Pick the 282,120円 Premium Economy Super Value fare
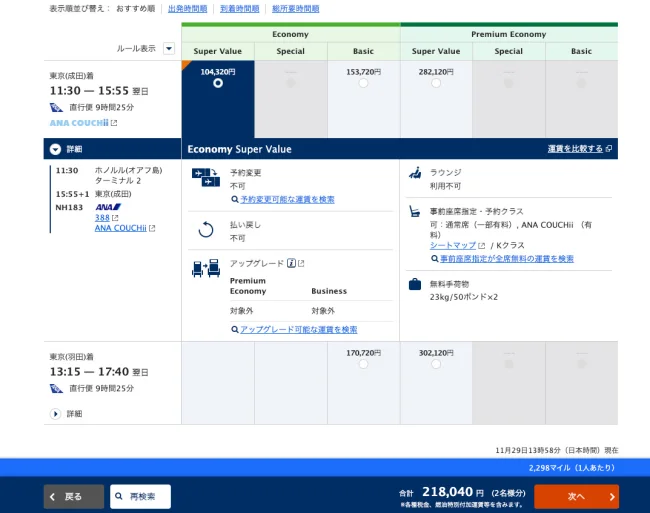The height and width of the screenshot is (513, 650). (435, 84)
